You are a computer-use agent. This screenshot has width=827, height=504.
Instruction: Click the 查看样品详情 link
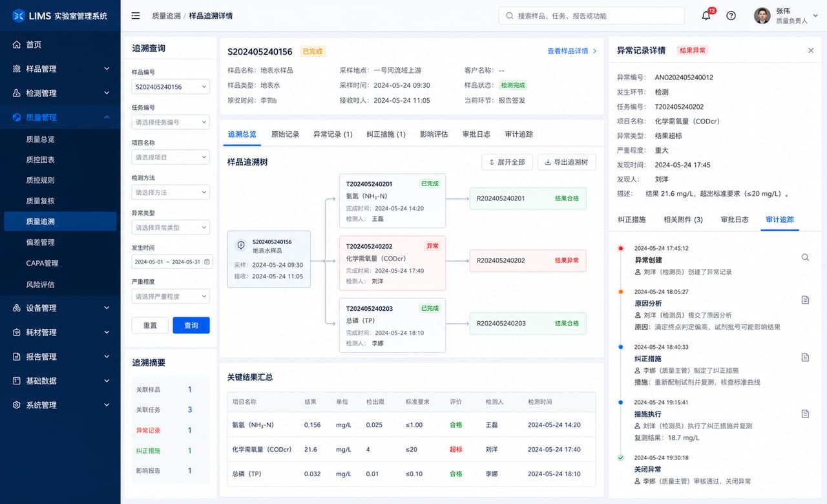pyautogui.click(x=572, y=51)
